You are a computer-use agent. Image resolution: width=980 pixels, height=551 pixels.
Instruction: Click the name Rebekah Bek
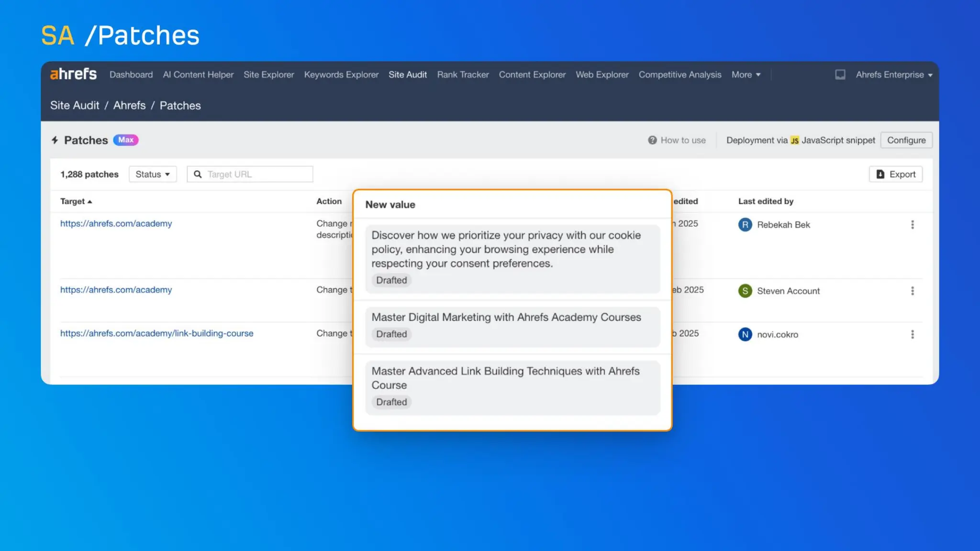click(x=783, y=225)
